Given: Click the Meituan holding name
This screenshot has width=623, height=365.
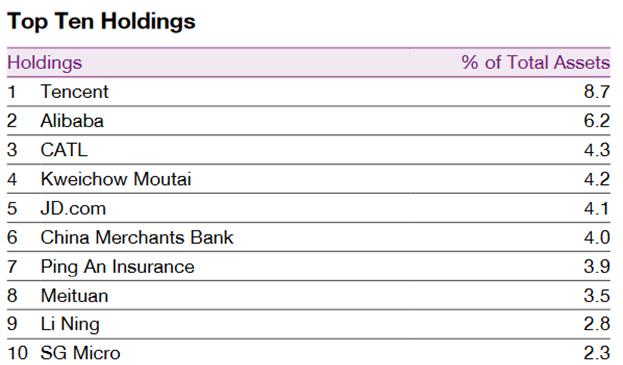Looking at the screenshot, I should coord(74,296).
